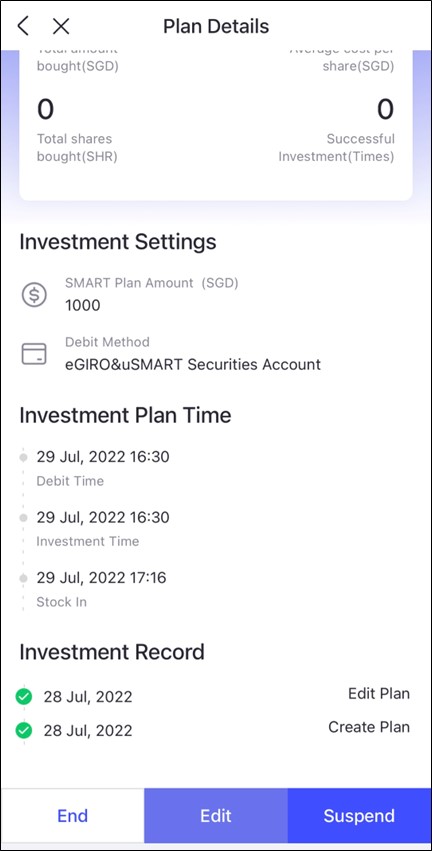Tap green checkmark next to Create Plan record
This screenshot has width=432, height=851.
point(23,731)
